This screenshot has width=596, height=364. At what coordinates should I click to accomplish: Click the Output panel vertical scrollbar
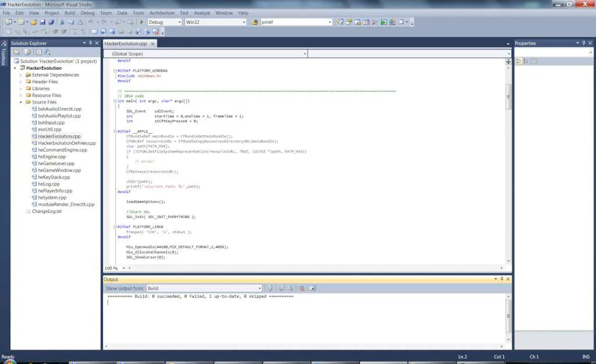click(x=508, y=316)
